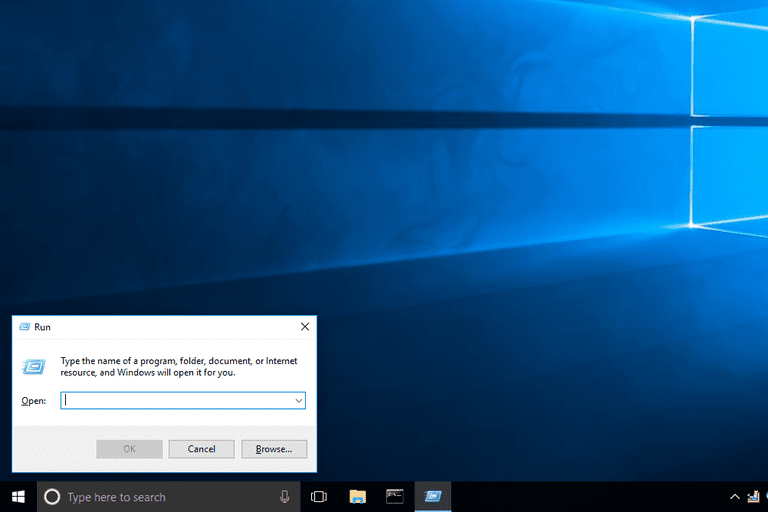Viewport: 768px width, 512px height.
Task: Click the Open: label text
Action: (x=33, y=401)
